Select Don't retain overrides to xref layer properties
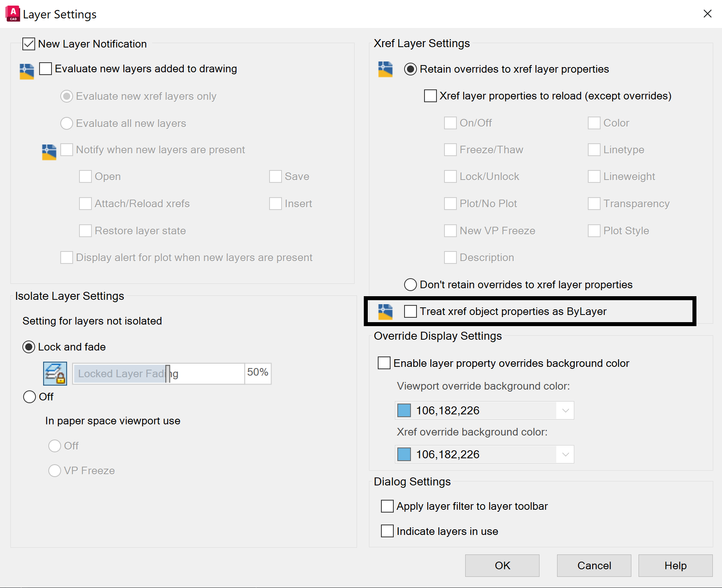This screenshot has height=588, width=722. (x=411, y=285)
